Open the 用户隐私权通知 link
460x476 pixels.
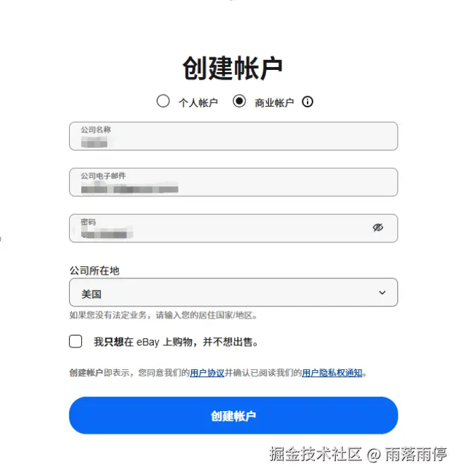click(x=332, y=373)
